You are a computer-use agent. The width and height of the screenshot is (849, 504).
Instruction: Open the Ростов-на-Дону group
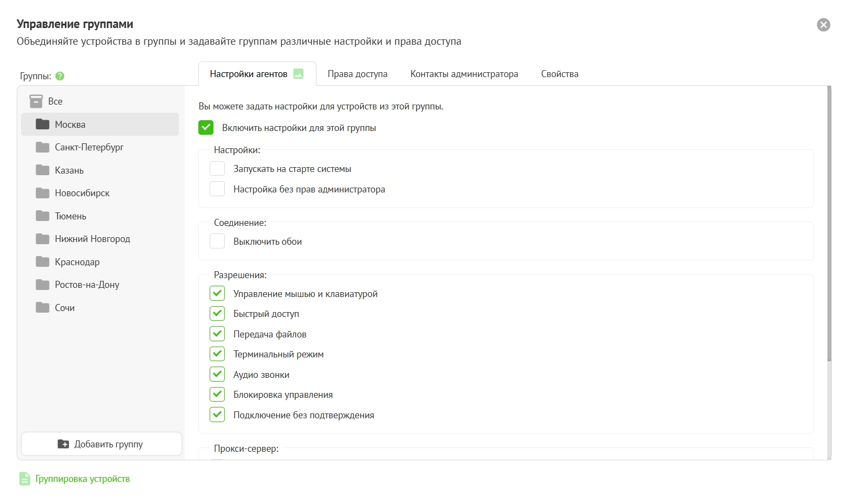87,285
